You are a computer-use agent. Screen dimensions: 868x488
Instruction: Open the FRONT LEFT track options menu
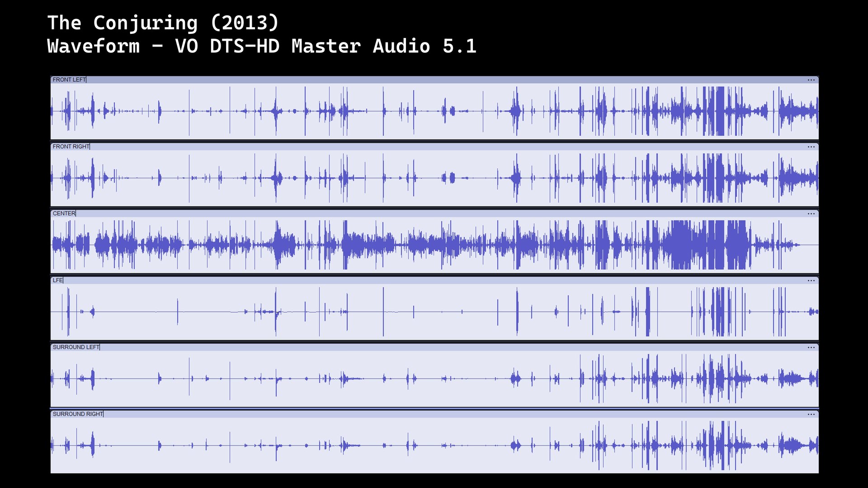[x=811, y=80]
